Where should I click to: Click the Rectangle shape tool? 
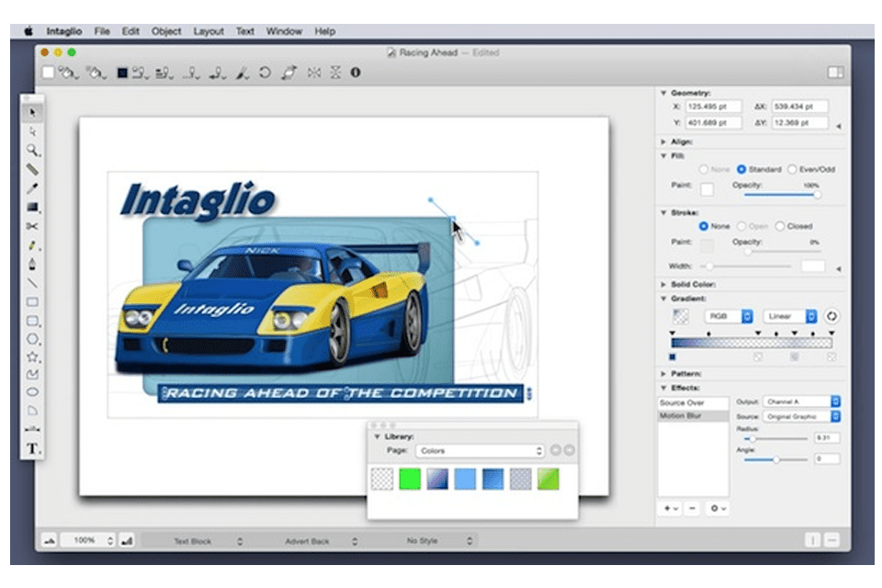point(32,301)
